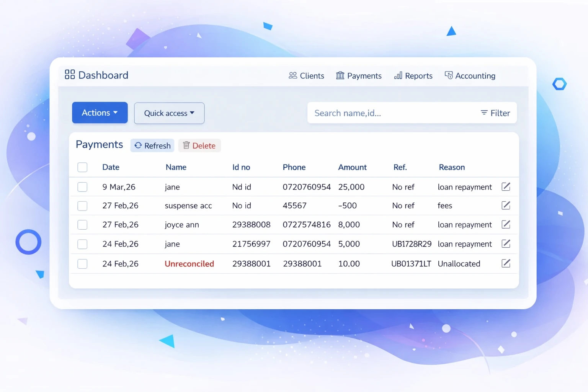Edit the joyce ann payment entry

click(x=506, y=224)
